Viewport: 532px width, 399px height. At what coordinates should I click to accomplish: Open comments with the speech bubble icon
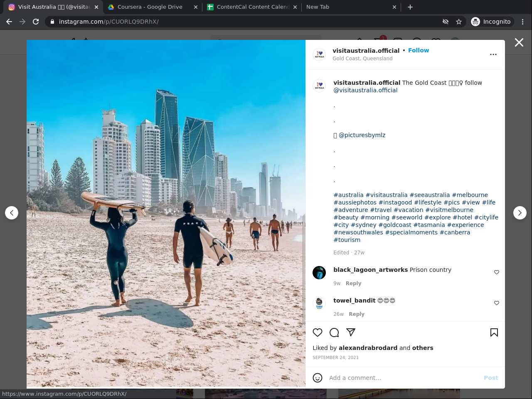[334, 332]
